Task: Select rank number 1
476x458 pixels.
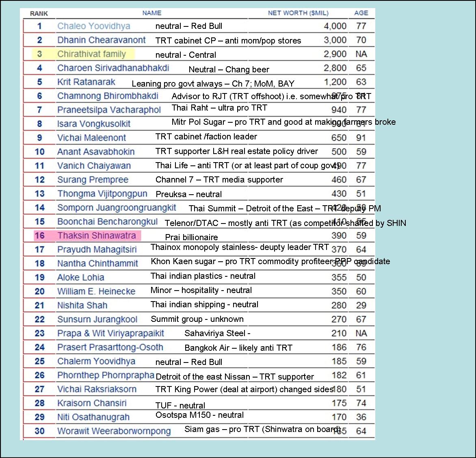Action: 39,26
